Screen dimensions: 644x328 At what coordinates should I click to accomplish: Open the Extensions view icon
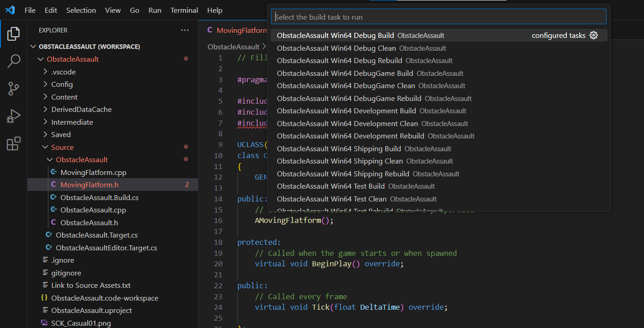(14, 143)
